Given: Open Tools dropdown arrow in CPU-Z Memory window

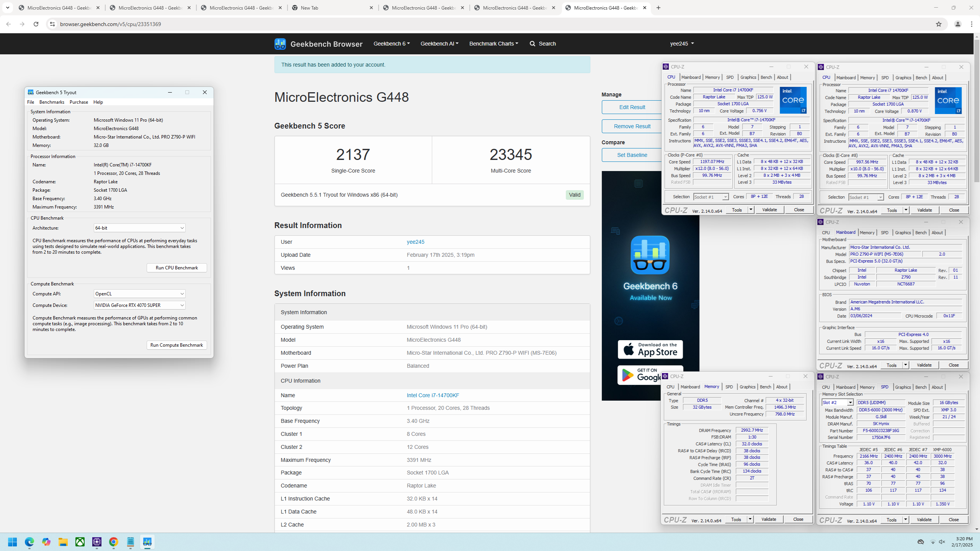Looking at the screenshot, I should point(750,519).
